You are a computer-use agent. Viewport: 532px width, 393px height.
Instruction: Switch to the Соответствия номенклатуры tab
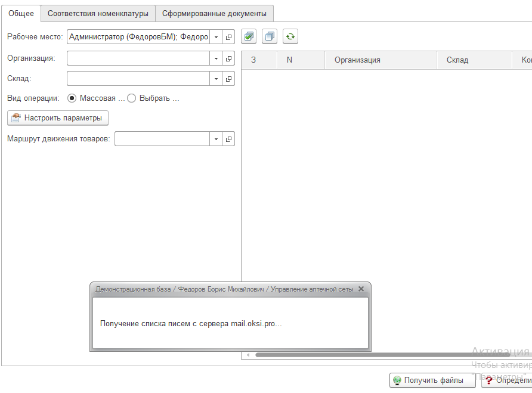click(98, 14)
